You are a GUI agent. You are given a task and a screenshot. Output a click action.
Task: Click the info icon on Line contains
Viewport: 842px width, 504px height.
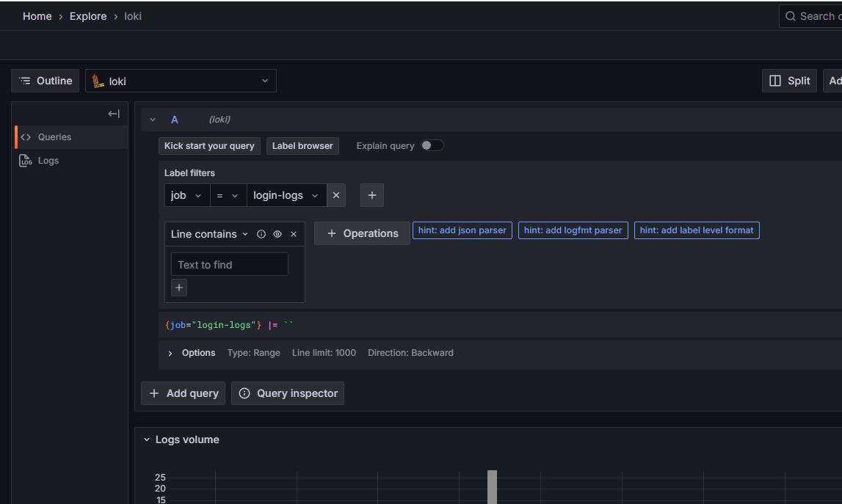pos(261,234)
